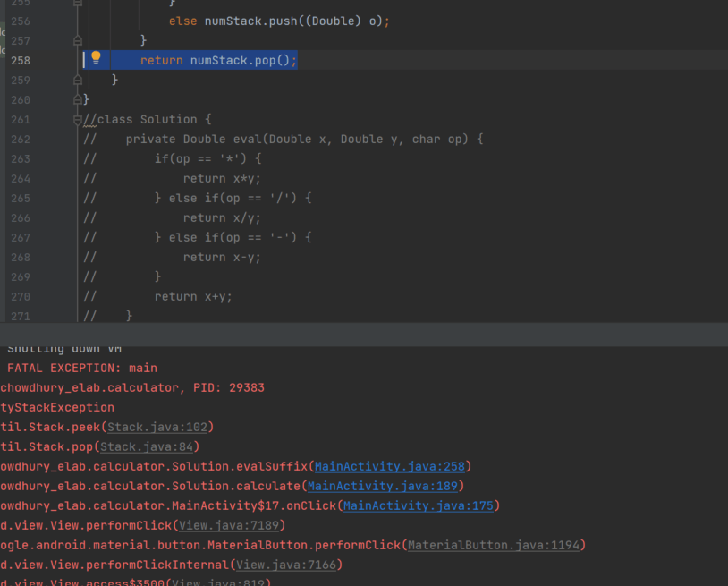The width and height of the screenshot is (728, 586).
Task: Collapse the code fold arrow at line 260
Action: 77,99
